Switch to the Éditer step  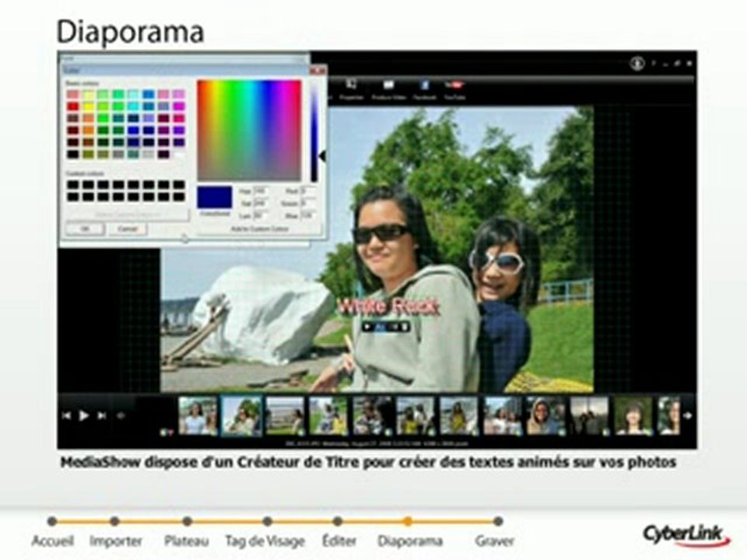pyautogui.click(x=339, y=541)
